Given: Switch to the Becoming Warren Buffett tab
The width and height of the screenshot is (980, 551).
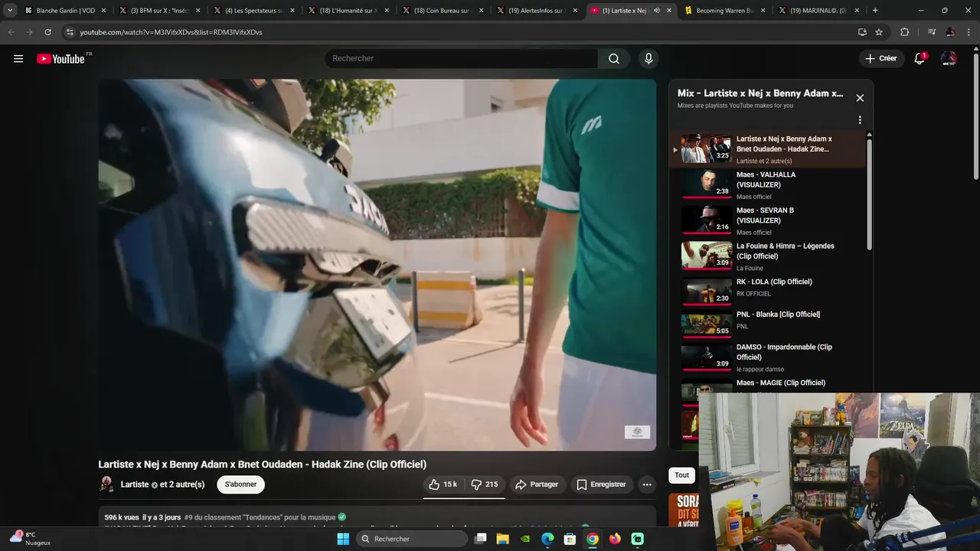Looking at the screenshot, I should coord(724,11).
